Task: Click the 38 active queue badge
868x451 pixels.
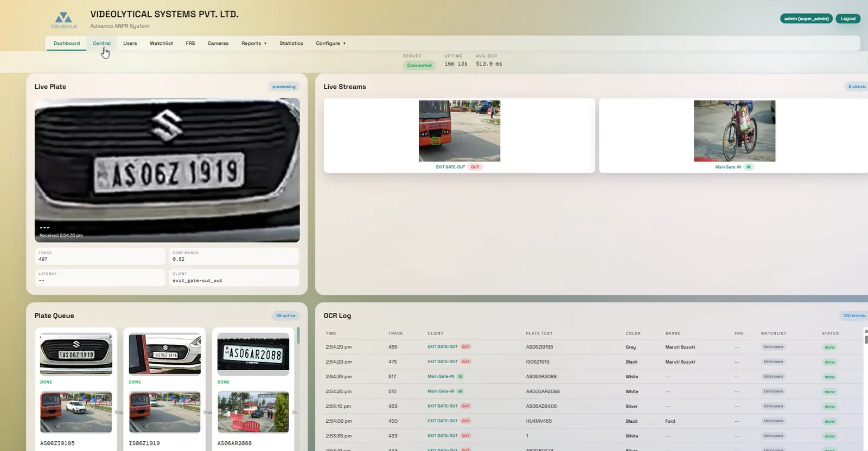Action: point(286,315)
